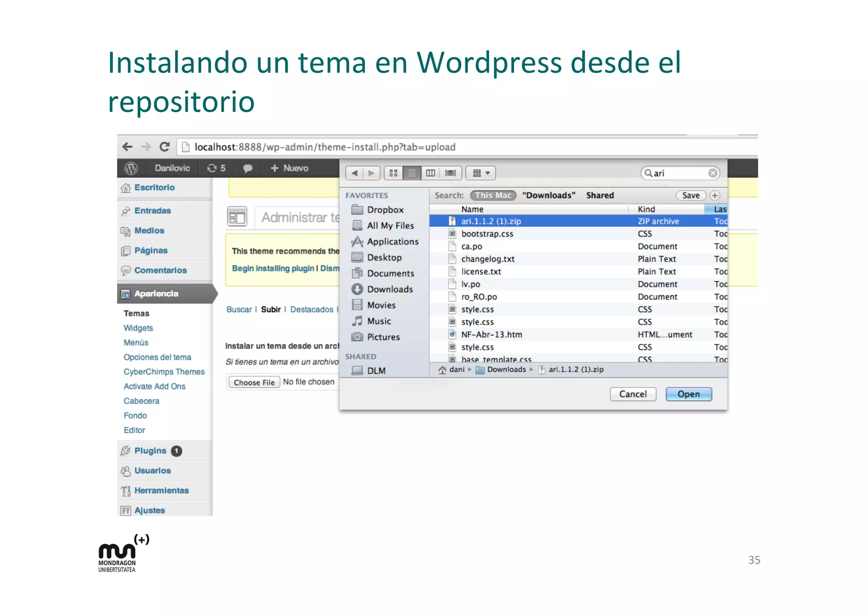Sort files by Name column
868x613 pixels.
coord(472,209)
